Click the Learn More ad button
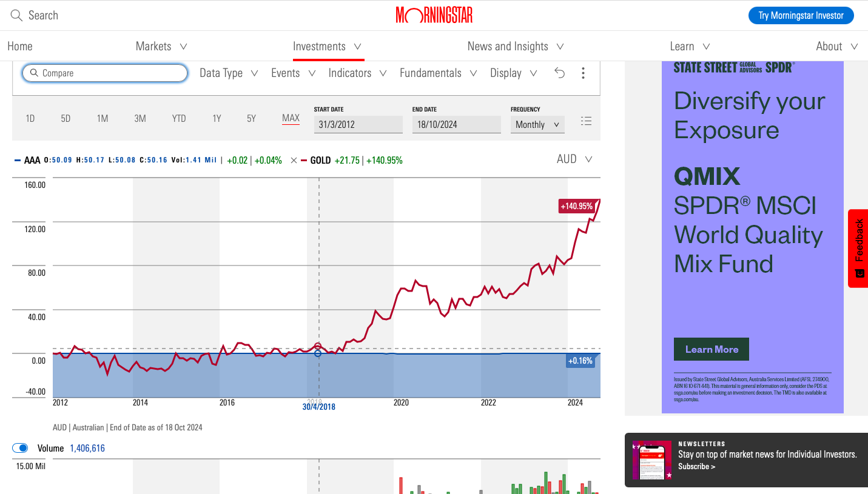This screenshot has height=494, width=868. [x=711, y=349]
